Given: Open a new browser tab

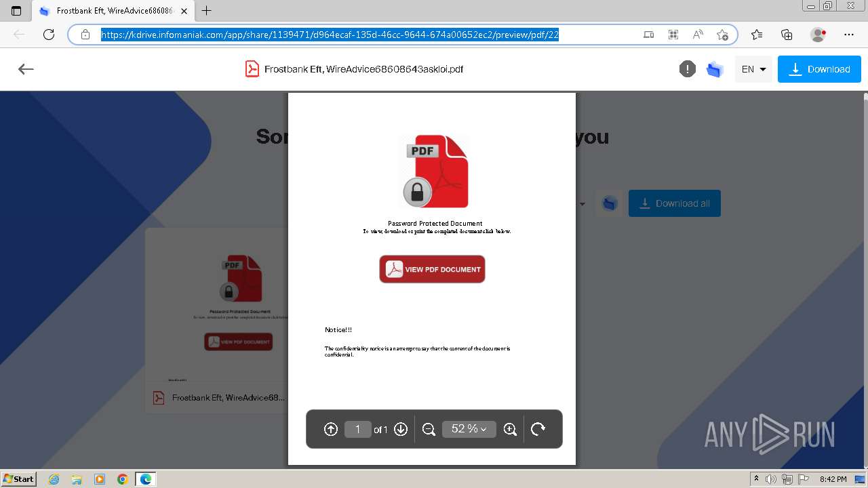Looking at the screenshot, I should click(207, 11).
